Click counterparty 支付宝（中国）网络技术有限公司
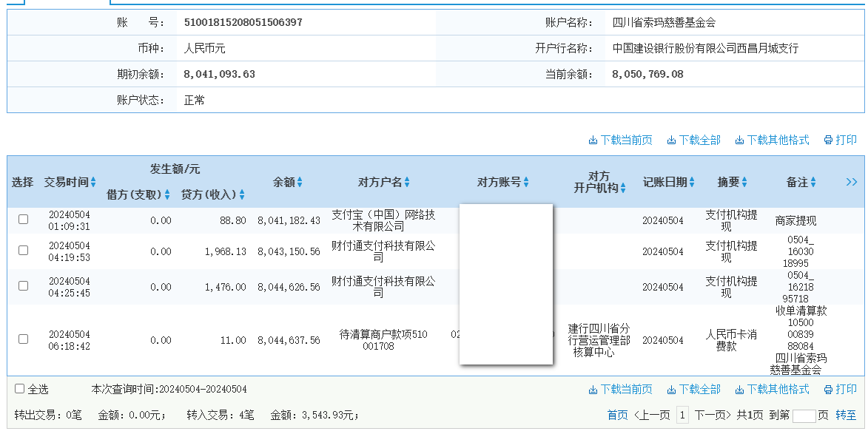The image size is (868, 434). click(x=383, y=220)
